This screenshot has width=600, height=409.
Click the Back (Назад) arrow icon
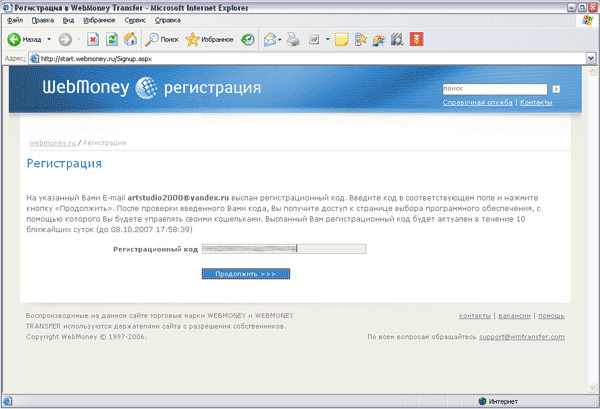[x=14, y=39]
